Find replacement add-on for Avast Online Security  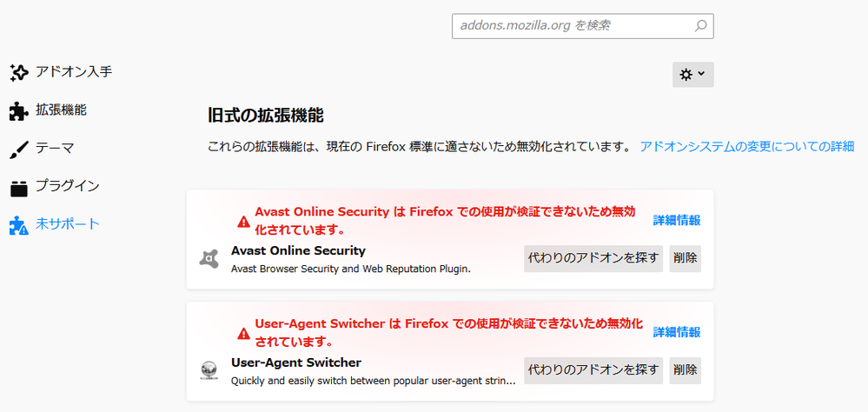pyautogui.click(x=593, y=258)
